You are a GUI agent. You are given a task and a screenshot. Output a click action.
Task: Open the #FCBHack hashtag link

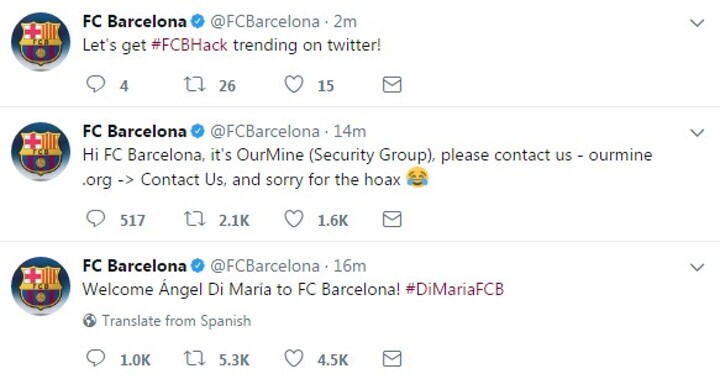click(x=189, y=45)
